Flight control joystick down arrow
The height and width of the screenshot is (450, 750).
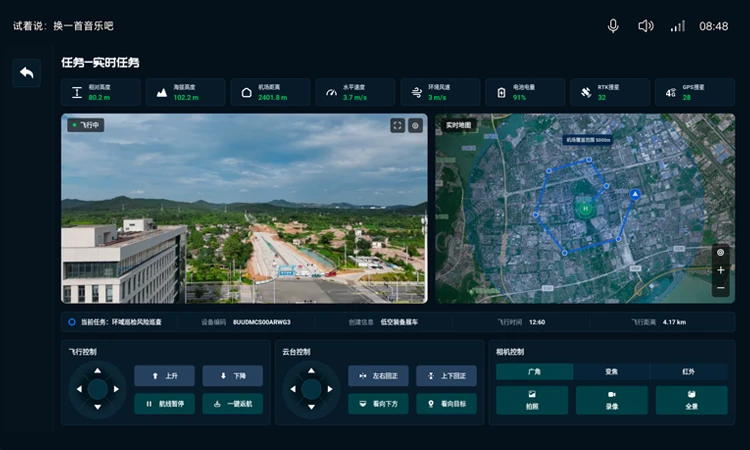[98, 407]
